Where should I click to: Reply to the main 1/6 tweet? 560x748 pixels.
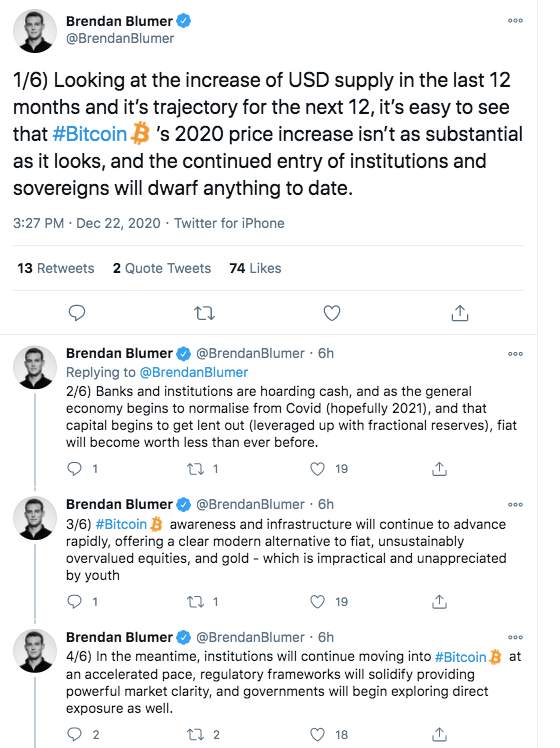click(x=77, y=313)
